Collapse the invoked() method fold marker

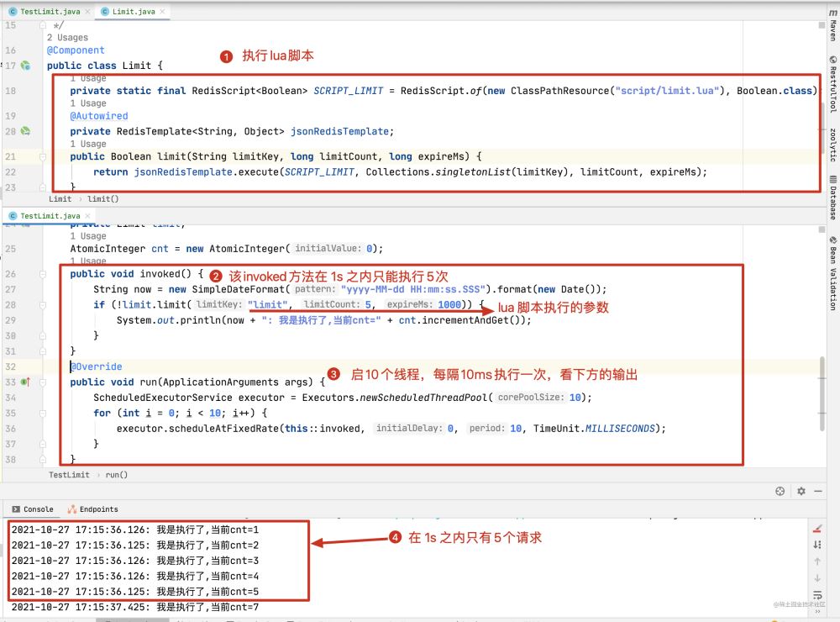point(43,274)
